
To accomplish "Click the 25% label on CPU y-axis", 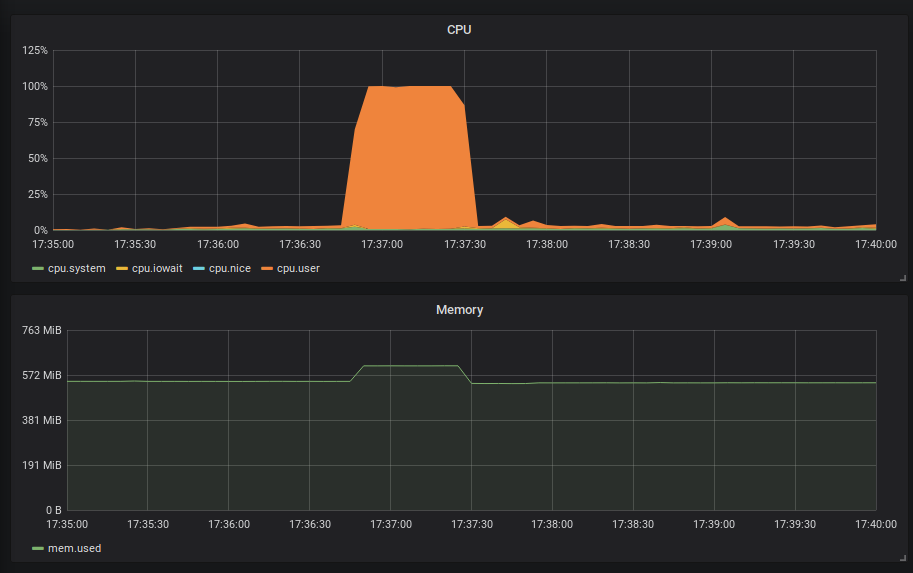I will (x=38, y=194).
